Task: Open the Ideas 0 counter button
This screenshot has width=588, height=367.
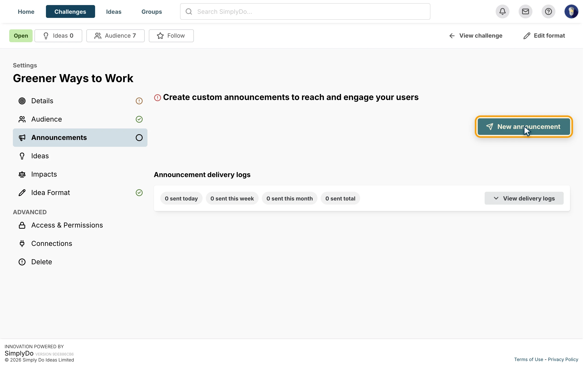Action: click(x=58, y=36)
